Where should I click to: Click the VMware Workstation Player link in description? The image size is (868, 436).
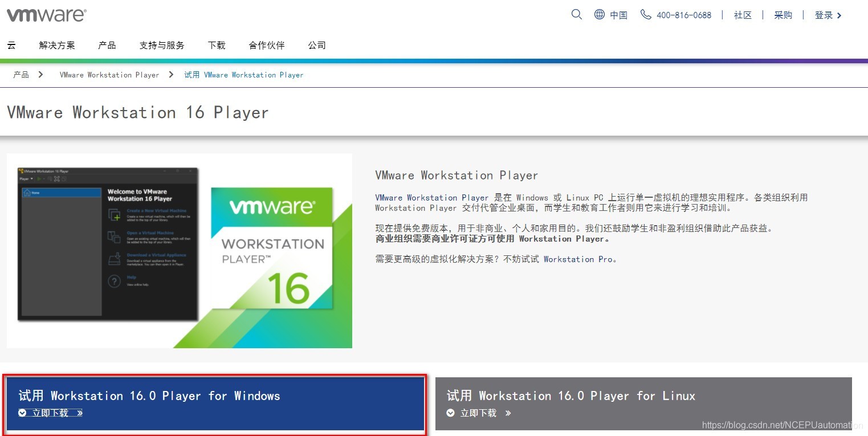click(432, 198)
